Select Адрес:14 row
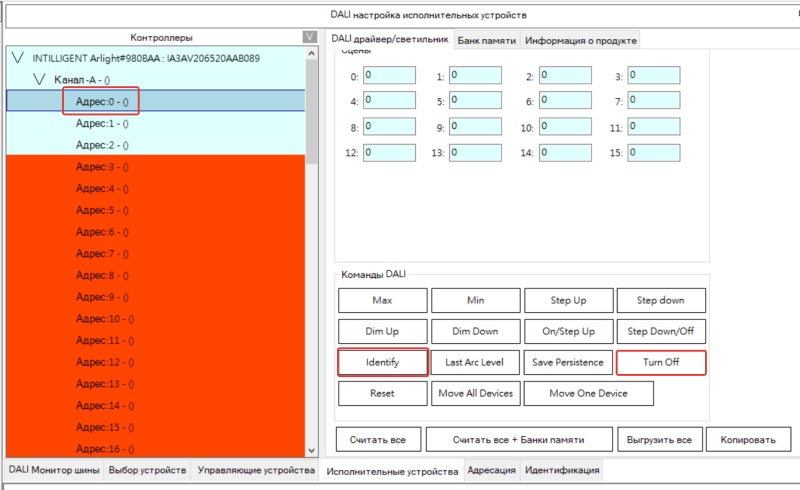 [x=156, y=405]
